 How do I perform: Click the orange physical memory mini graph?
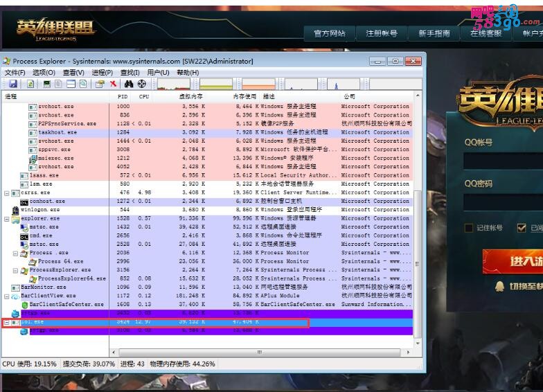(258, 84)
